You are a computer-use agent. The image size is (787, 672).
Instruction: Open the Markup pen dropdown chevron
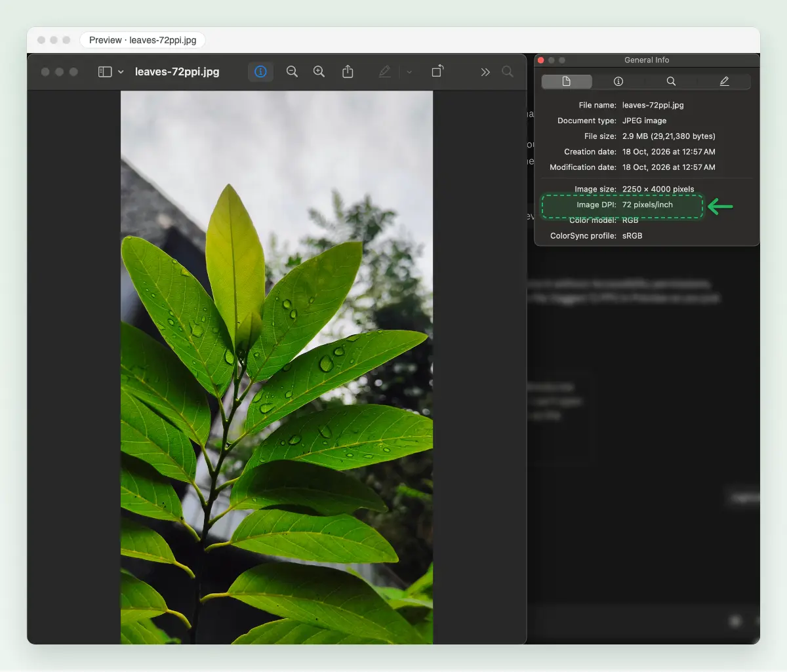(409, 72)
